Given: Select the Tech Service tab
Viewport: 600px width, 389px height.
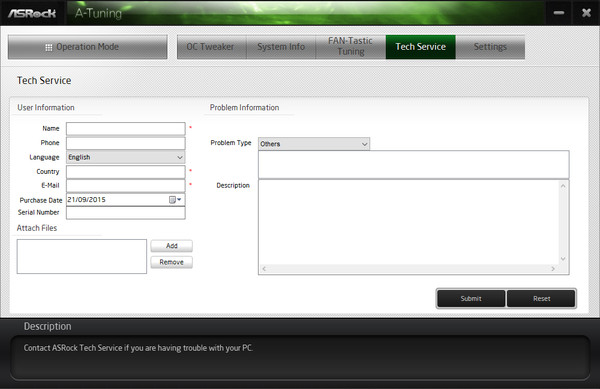Looking at the screenshot, I should pyautogui.click(x=421, y=47).
